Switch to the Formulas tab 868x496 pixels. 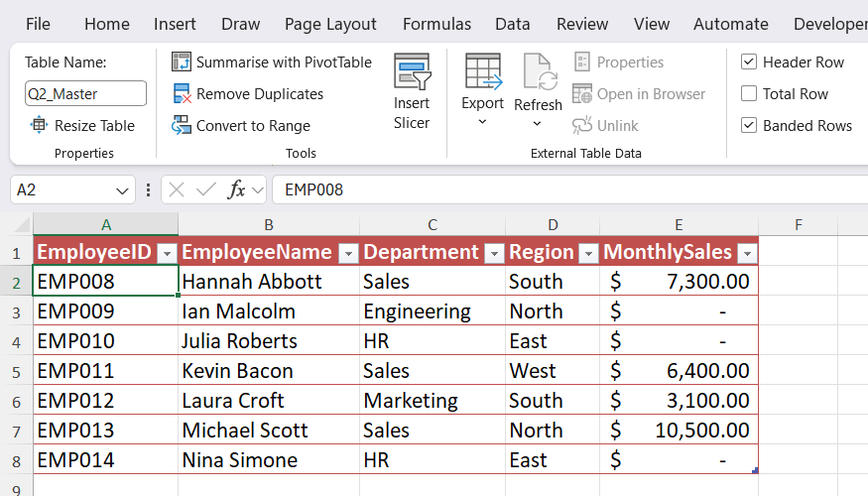pos(436,24)
